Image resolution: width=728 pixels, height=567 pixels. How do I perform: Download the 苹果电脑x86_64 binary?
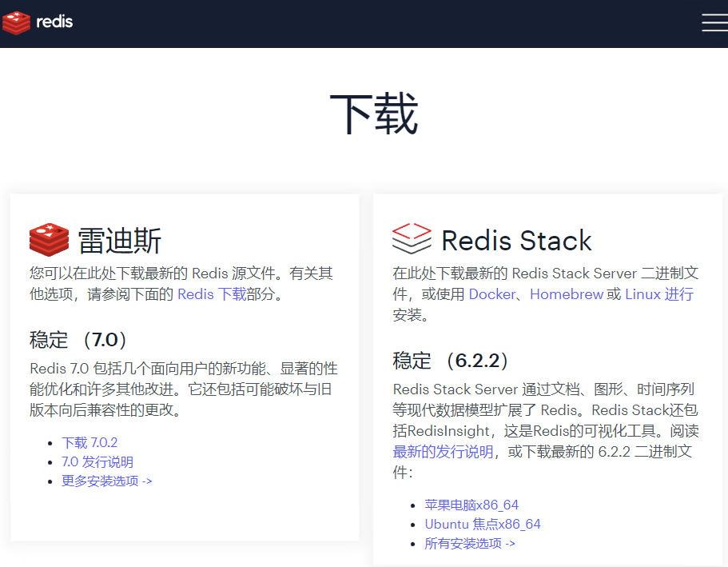(x=471, y=505)
